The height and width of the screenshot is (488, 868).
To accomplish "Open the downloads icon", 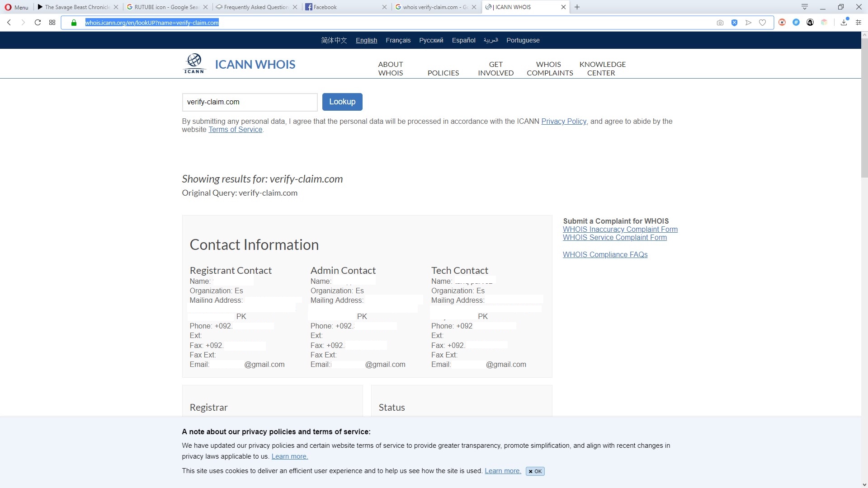I will (844, 23).
